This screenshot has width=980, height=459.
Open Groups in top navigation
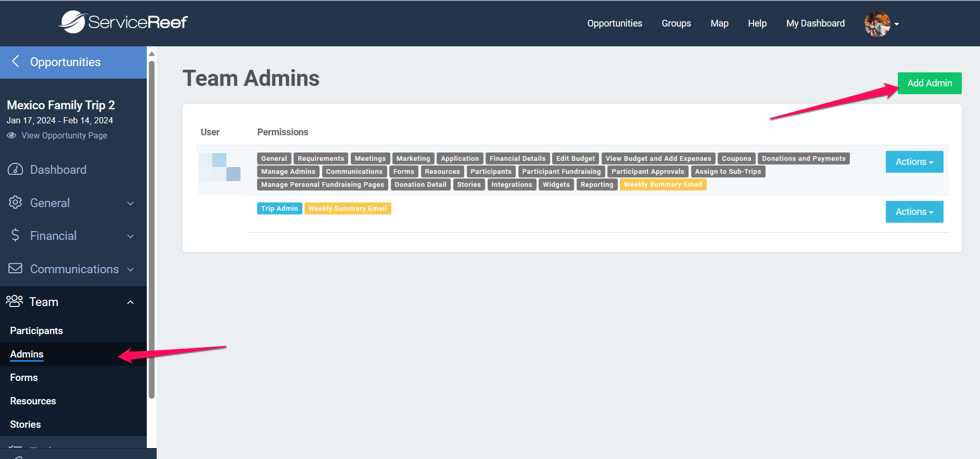click(676, 23)
